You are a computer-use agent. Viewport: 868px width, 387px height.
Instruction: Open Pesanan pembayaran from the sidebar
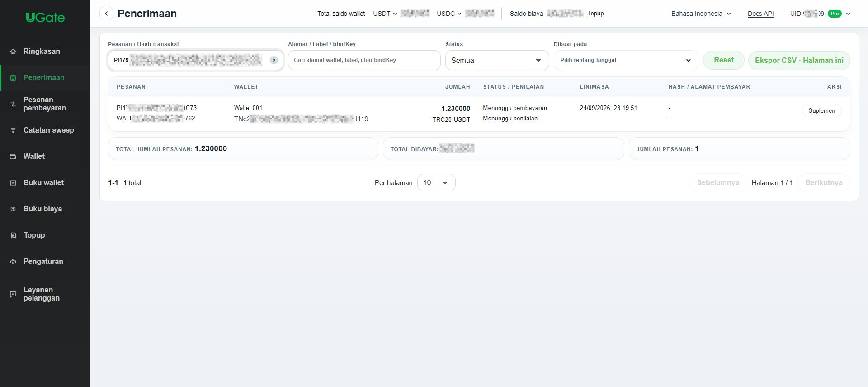[x=45, y=104]
